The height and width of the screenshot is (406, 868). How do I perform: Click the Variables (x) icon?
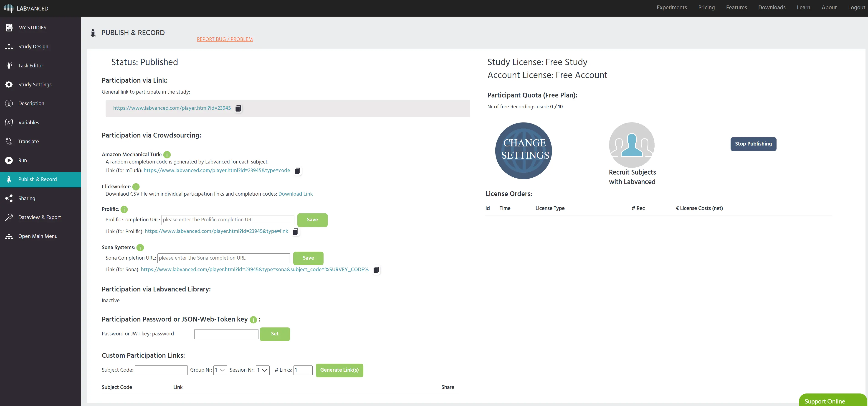point(9,123)
